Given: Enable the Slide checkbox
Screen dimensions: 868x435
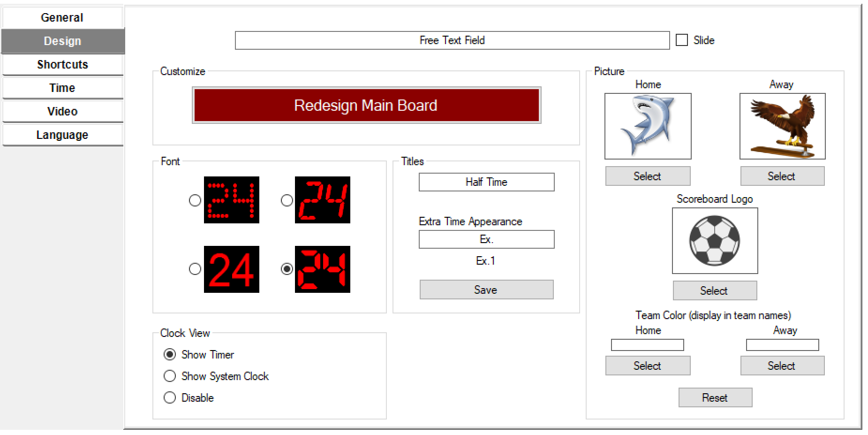Looking at the screenshot, I should coord(682,40).
